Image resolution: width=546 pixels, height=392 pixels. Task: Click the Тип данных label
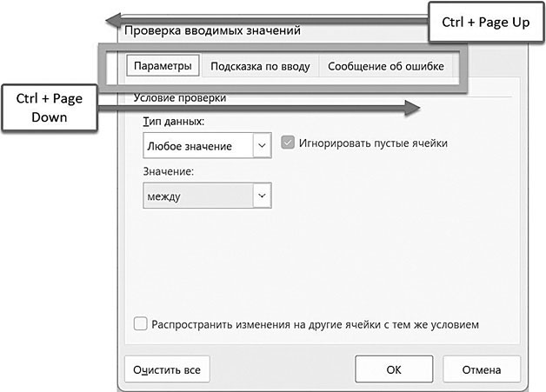(174, 123)
